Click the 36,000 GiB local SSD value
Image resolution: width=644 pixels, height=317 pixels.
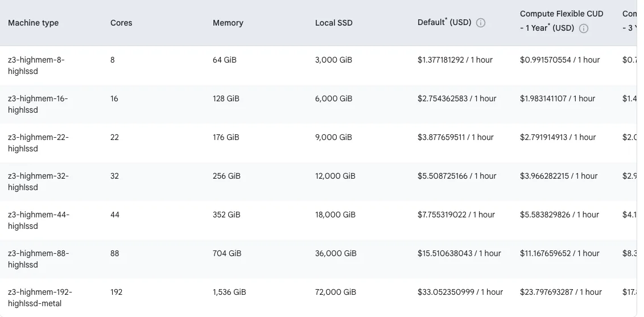tap(336, 253)
